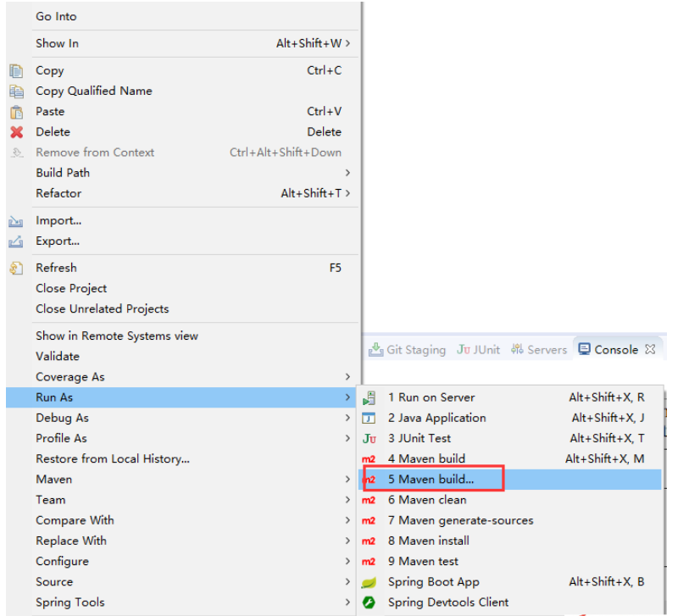This screenshot has width=689, height=616.
Task: Click the Copy Qualified Name icon
Action: [16, 92]
